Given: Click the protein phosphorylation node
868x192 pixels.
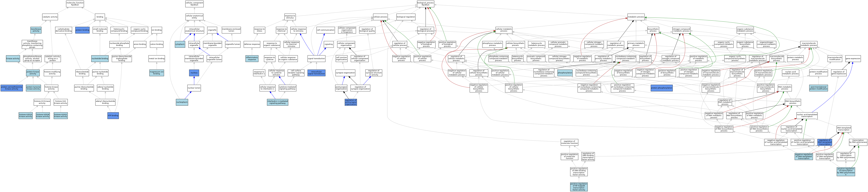Looking at the screenshot, I should click(x=661, y=88).
